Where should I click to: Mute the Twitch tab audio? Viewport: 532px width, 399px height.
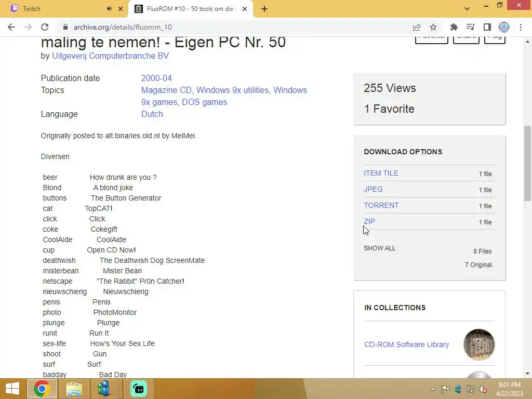pyautogui.click(x=109, y=9)
